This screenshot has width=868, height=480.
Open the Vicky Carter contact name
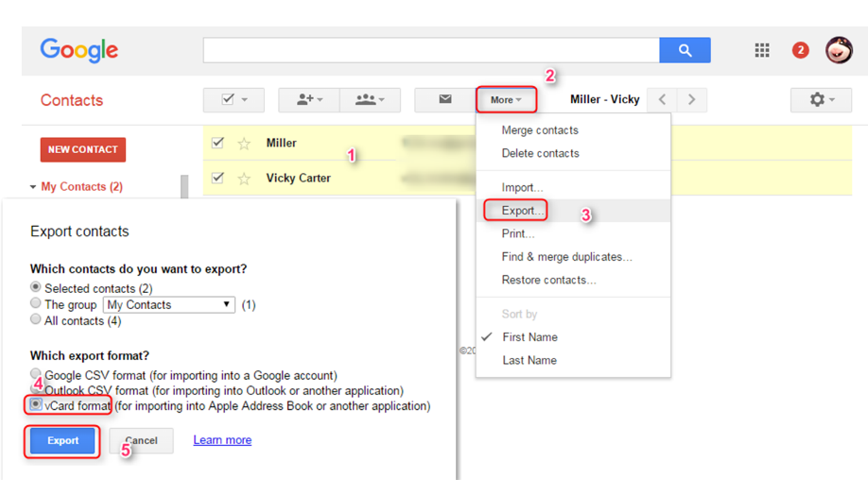point(299,178)
